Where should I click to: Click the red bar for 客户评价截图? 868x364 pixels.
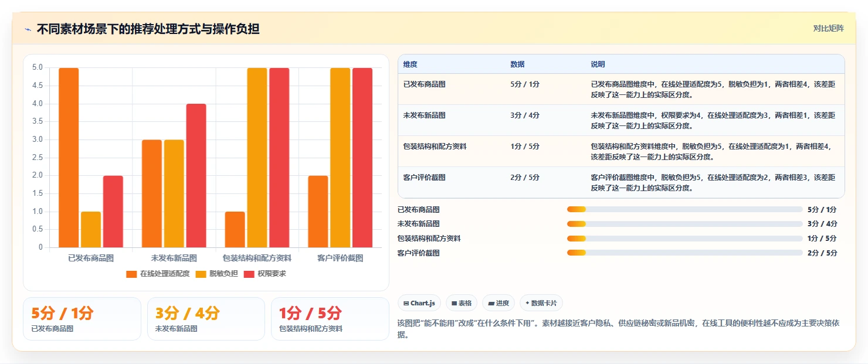coord(362,158)
